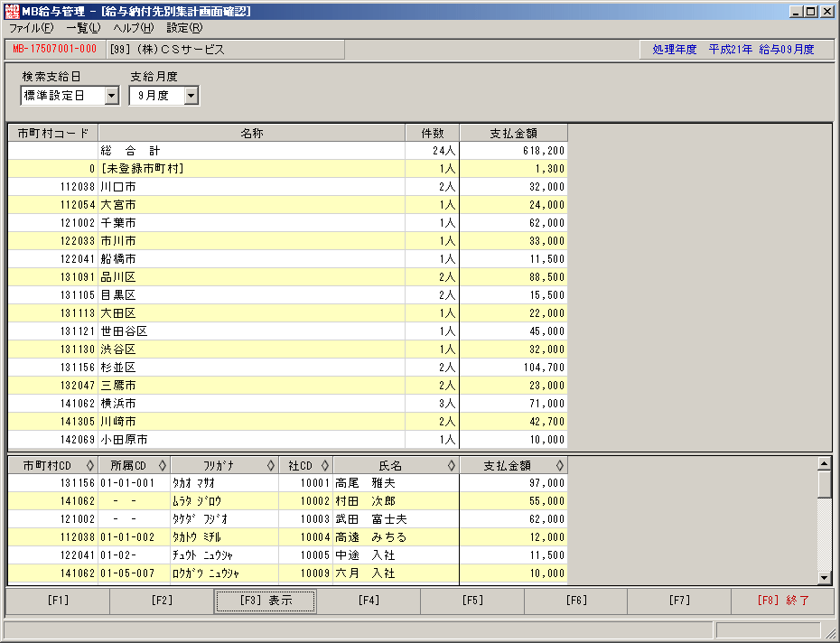
Task: Select the 総 合 計 row
Action: tap(288, 151)
